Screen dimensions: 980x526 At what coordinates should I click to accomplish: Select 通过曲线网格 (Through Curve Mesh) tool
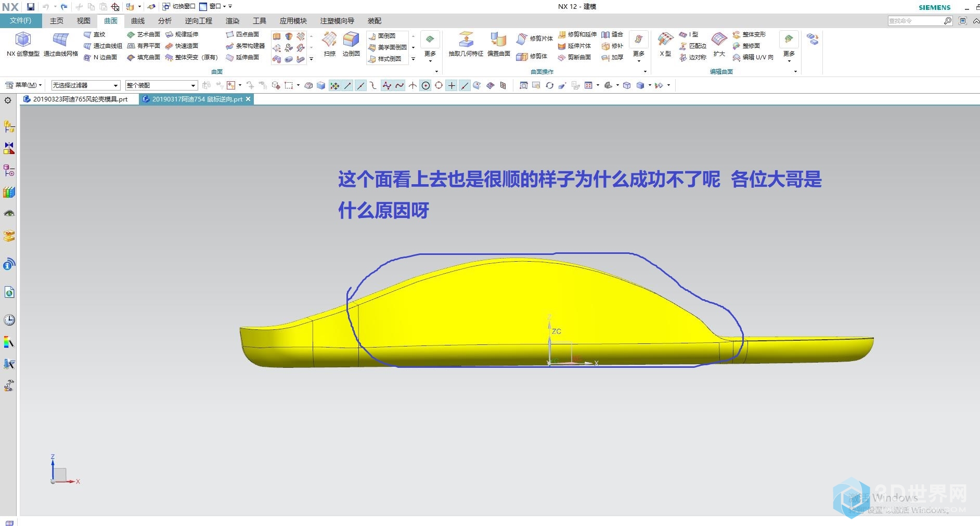[60, 44]
